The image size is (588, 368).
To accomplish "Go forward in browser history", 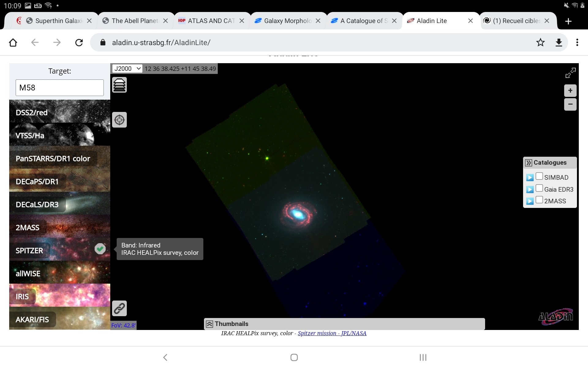I will [57, 42].
